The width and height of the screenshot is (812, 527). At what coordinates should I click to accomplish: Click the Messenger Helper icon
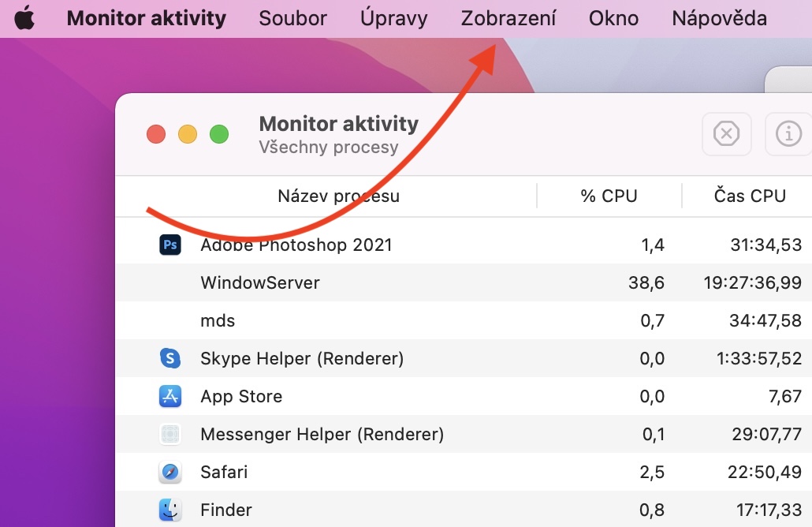[x=169, y=434]
